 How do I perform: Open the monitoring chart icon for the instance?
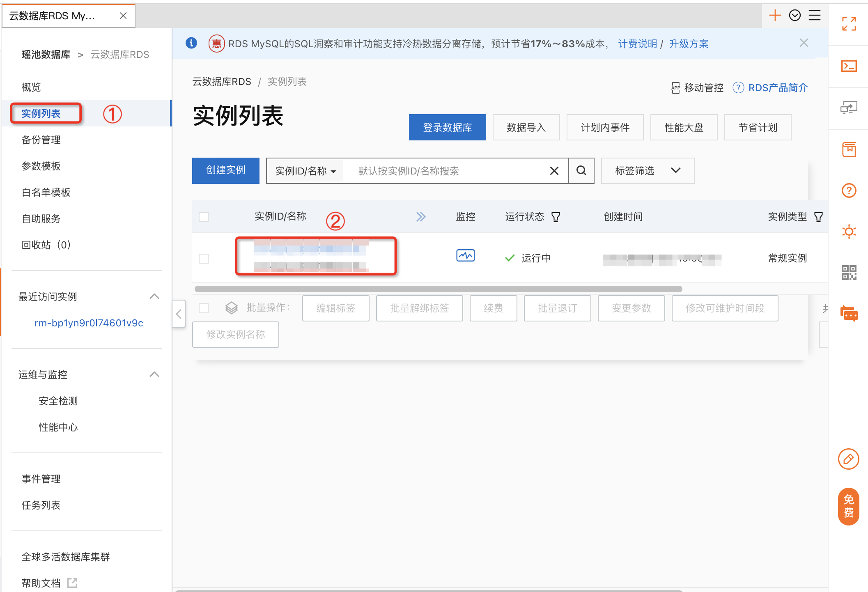pyautogui.click(x=465, y=256)
